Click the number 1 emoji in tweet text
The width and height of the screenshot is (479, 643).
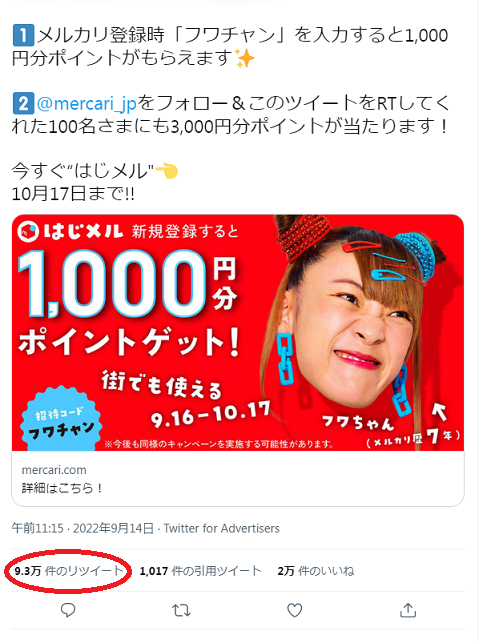(x=23, y=35)
